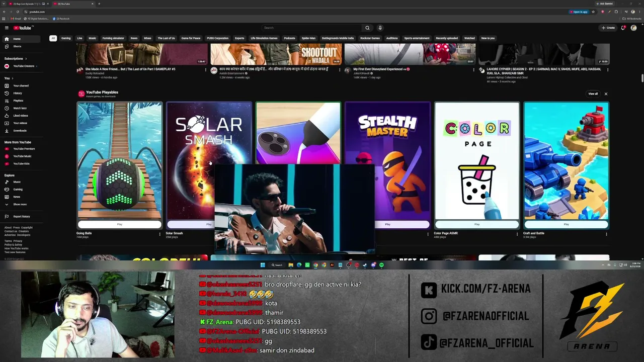The height and width of the screenshot is (362, 644).
Task: Click the Create button
Action: tap(608, 28)
